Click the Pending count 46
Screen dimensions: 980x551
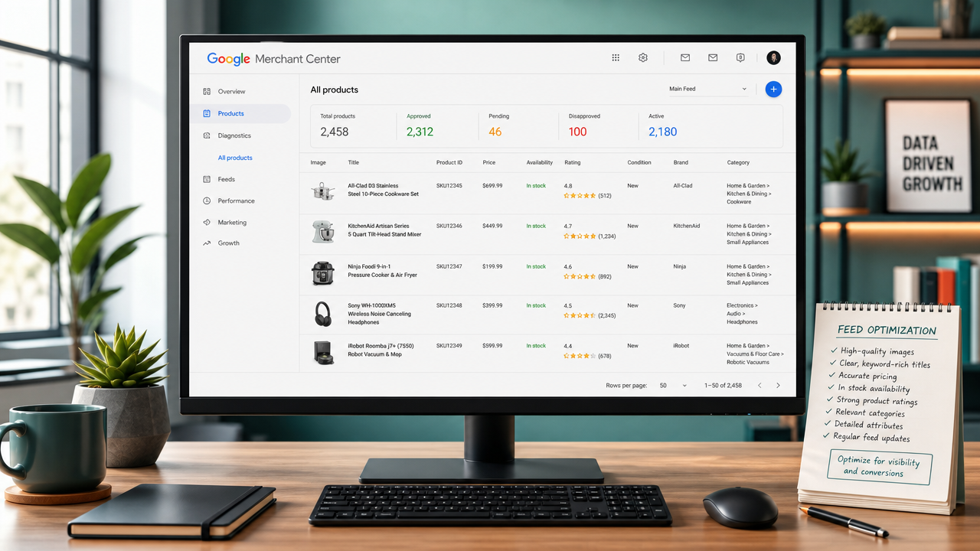(x=495, y=132)
